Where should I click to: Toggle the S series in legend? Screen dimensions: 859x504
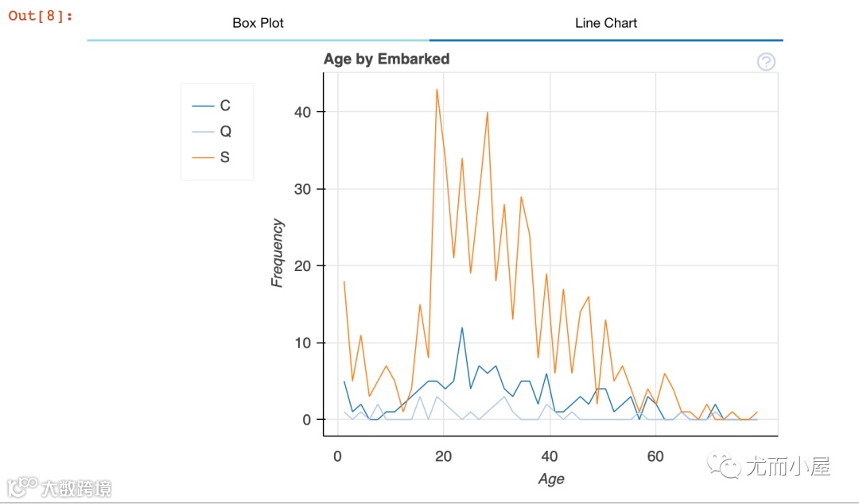coord(211,157)
